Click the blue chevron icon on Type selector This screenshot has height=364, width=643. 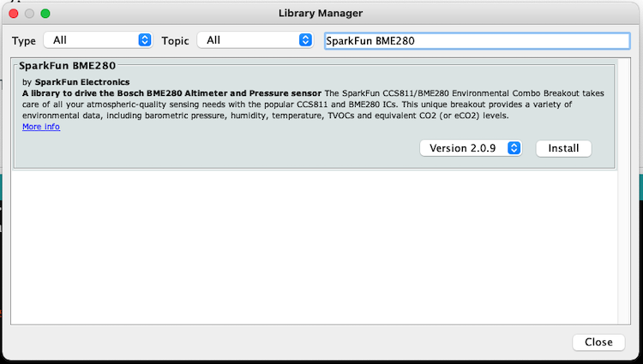[x=144, y=40]
